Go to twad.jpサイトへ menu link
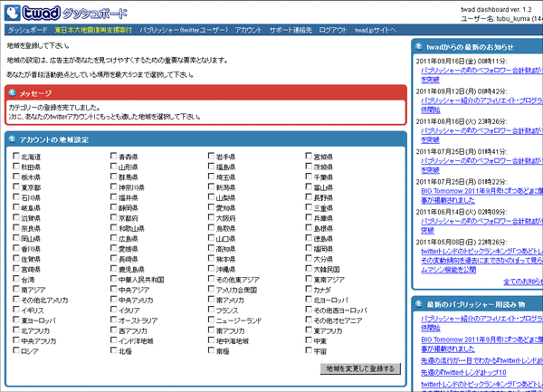Viewport: 543px width, 392px height. pos(375,30)
